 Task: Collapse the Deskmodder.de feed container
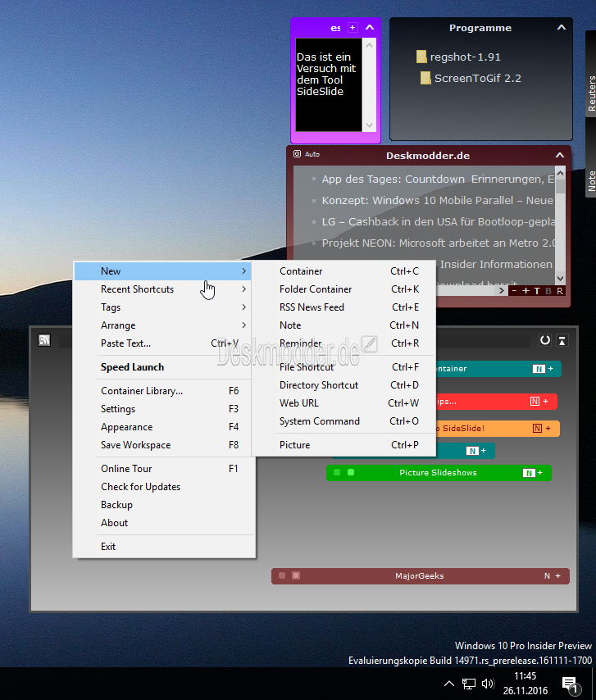pyautogui.click(x=560, y=156)
